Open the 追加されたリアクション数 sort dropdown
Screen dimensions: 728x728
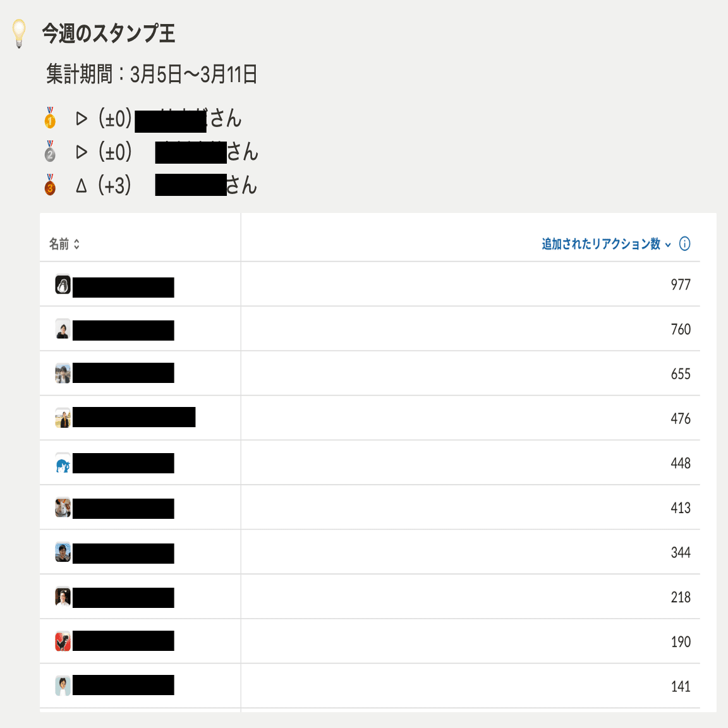[604, 243]
